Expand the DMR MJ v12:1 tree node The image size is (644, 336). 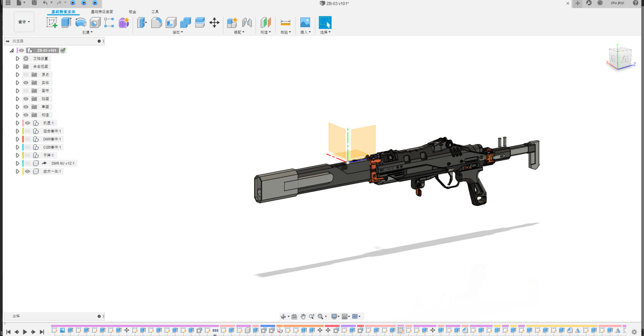tap(17, 163)
